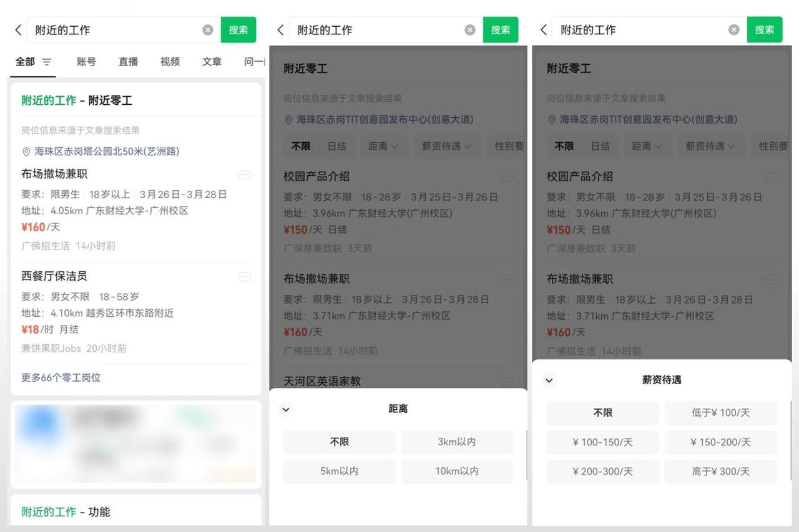Switch to the 文章 tab
Image resolution: width=799 pixels, height=532 pixels.
[x=212, y=62]
